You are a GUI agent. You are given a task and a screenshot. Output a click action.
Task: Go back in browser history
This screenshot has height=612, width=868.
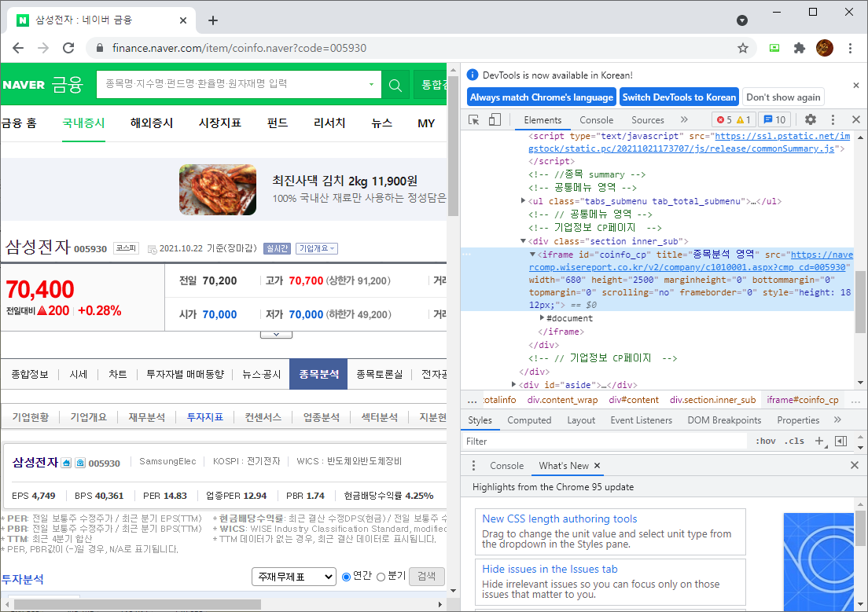click(18, 48)
